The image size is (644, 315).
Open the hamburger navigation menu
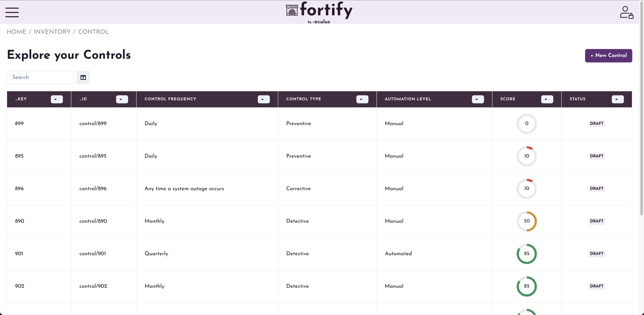click(12, 12)
